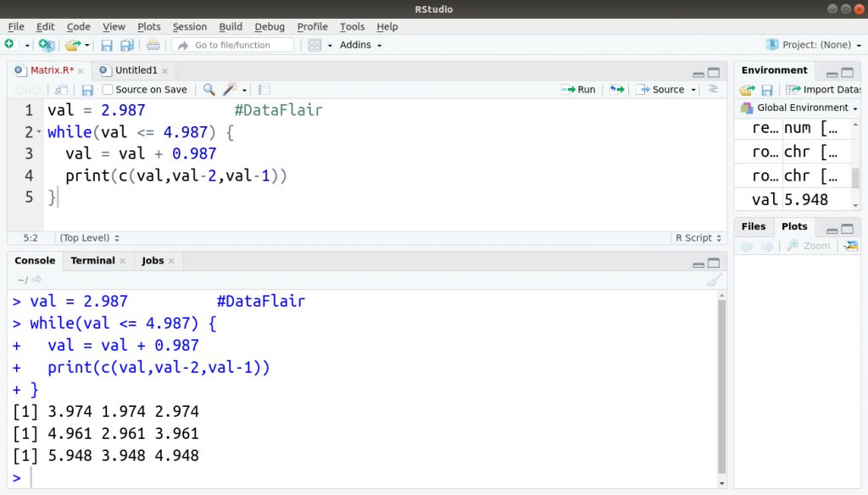Image resolution: width=868 pixels, height=495 pixels.
Task: Open the File menu
Action: [x=16, y=26]
